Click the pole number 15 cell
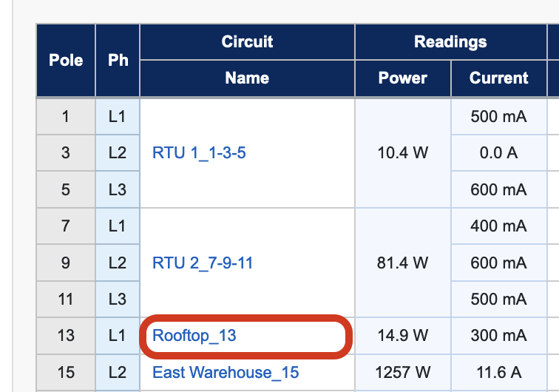 click(66, 372)
